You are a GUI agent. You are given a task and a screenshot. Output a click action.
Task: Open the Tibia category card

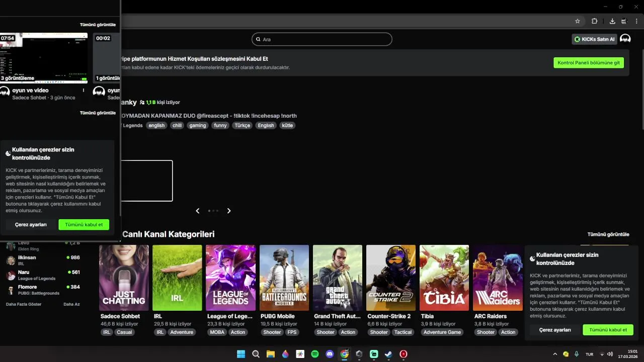tap(444, 278)
